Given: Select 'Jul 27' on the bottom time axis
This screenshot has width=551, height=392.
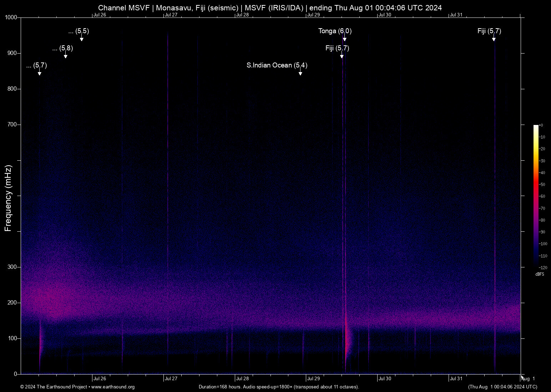Looking at the screenshot, I should click(171, 379).
